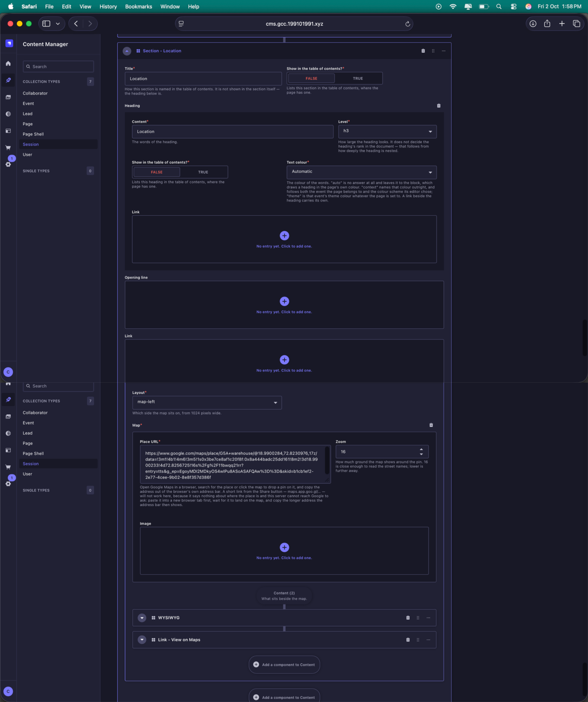Delete the Section - Location component
The image size is (588, 702).
pyautogui.click(x=423, y=51)
